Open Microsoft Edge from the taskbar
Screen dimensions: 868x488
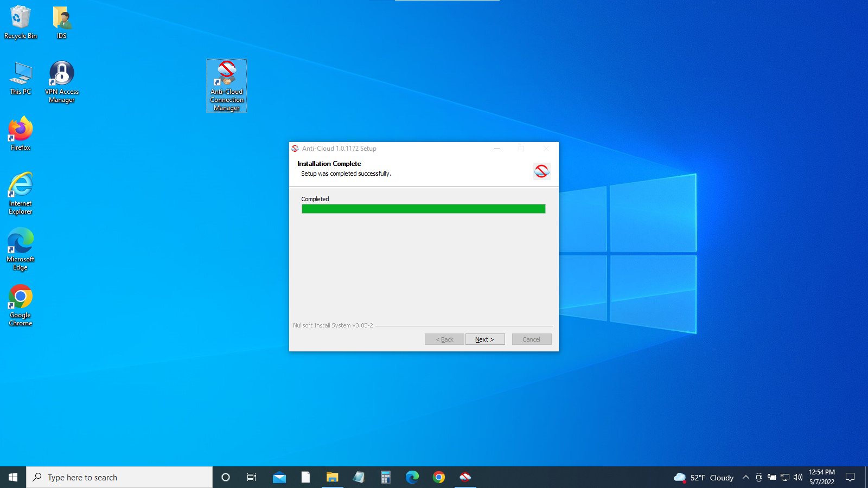412,477
